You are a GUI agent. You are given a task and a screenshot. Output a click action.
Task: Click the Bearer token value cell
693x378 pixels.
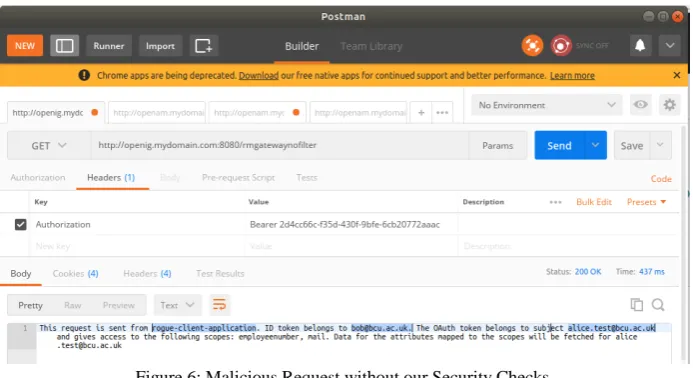351,225
